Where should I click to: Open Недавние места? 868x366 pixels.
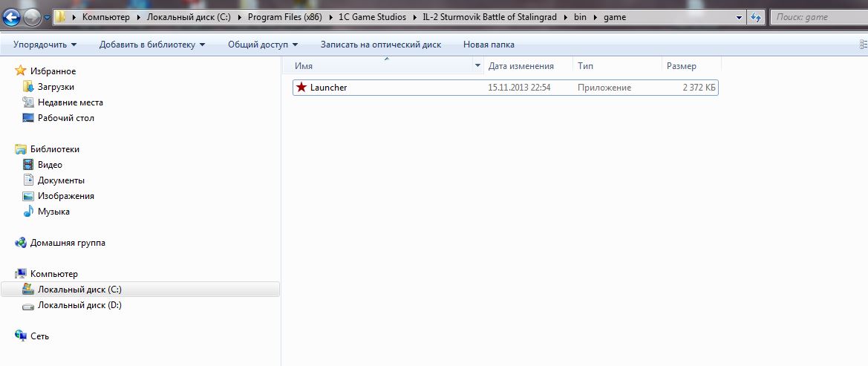(x=71, y=102)
